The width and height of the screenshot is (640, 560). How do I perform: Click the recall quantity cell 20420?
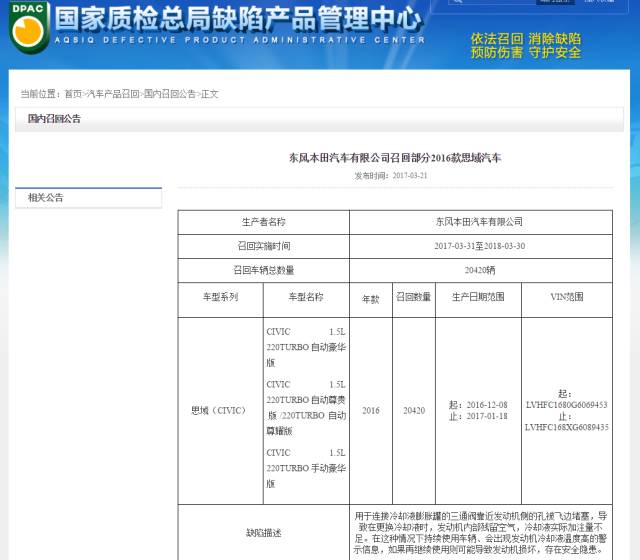tap(414, 411)
